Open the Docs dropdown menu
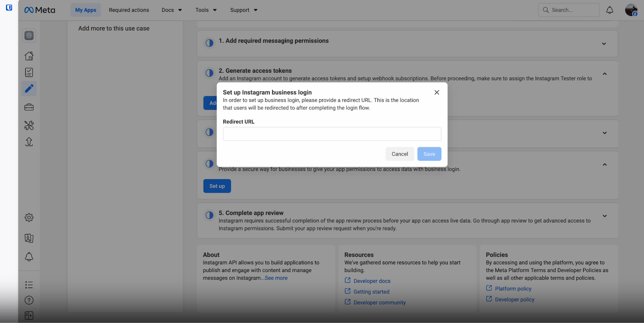This screenshot has width=644, height=323. click(172, 10)
